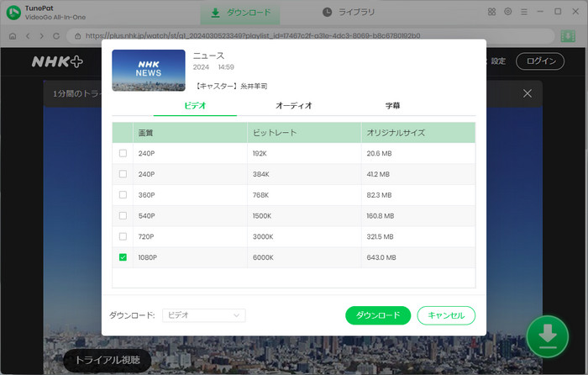Click the green ダウンロード button in dialog
The image size is (588, 375).
click(378, 315)
